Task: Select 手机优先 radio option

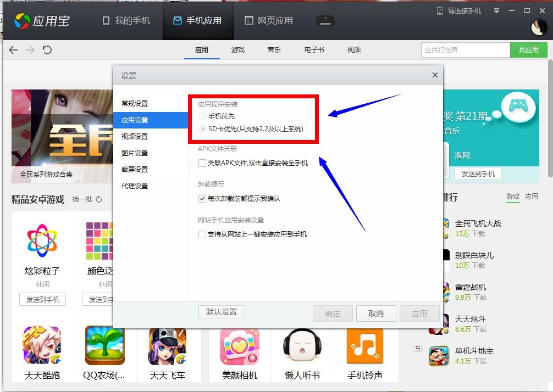Action: tap(203, 116)
